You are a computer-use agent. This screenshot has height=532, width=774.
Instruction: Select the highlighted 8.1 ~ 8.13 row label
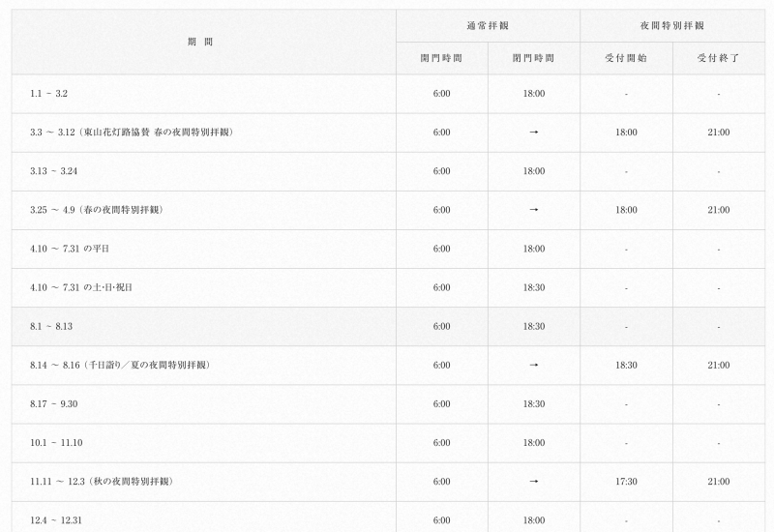(x=51, y=326)
